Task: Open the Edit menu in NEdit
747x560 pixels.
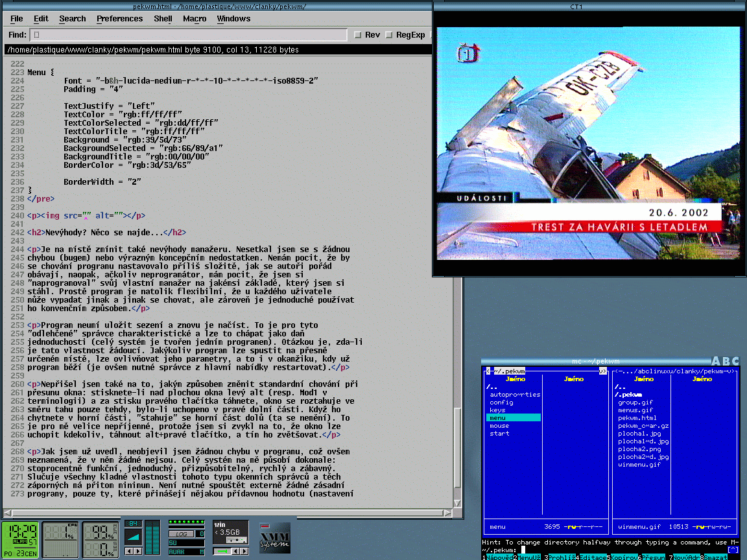Action: point(41,19)
